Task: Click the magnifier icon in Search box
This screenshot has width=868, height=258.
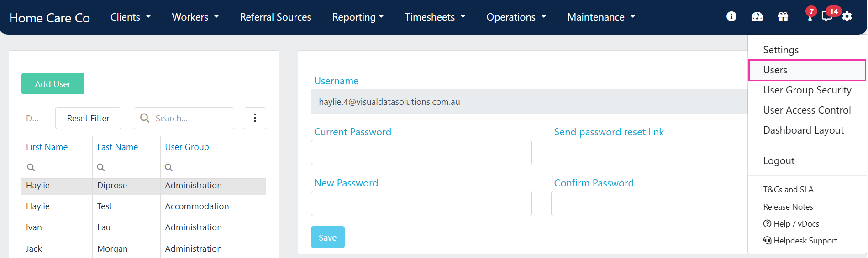Action: tap(145, 118)
